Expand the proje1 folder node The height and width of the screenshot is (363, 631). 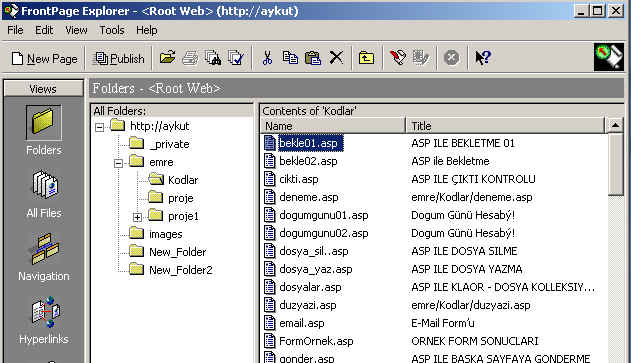[x=137, y=217]
